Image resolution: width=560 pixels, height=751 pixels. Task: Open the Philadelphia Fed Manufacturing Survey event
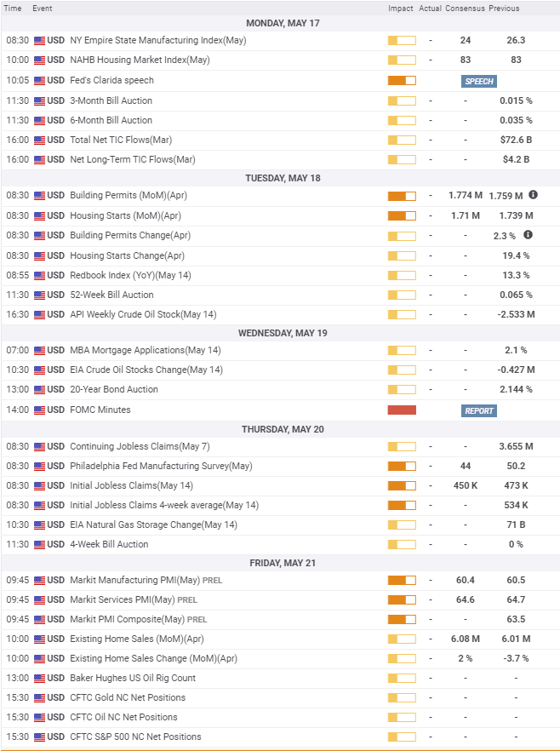(x=161, y=466)
